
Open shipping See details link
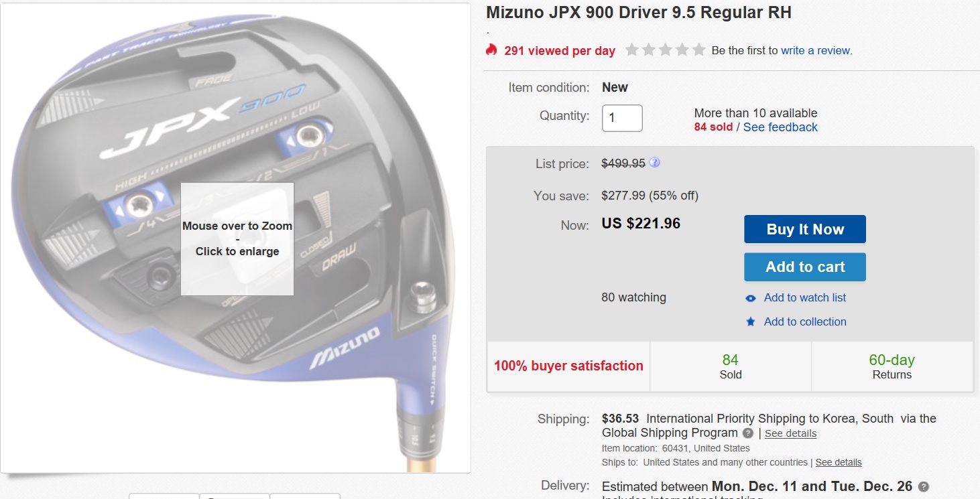click(791, 433)
